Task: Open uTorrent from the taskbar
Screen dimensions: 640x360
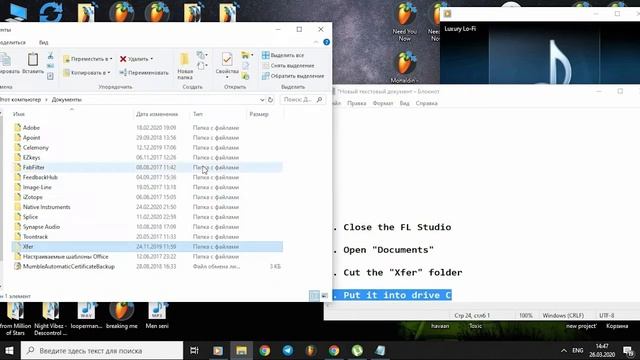Action: coord(357,351)
